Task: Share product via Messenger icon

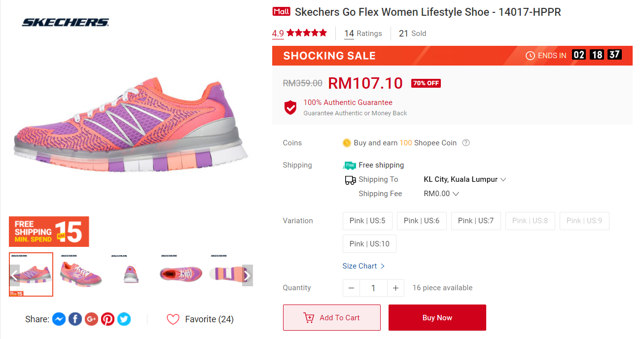Action: (x=58, y=319)
